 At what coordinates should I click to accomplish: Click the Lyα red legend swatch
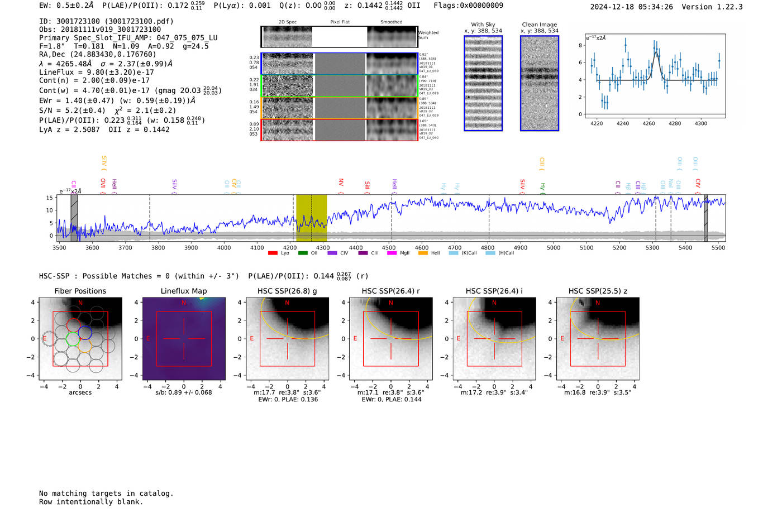click(x=273, y=253)
